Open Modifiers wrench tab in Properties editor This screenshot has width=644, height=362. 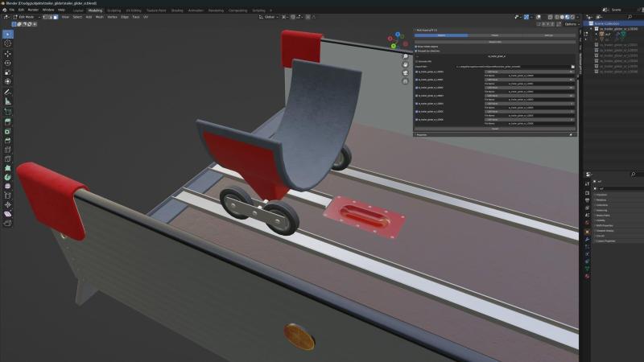tap(588, 239)
